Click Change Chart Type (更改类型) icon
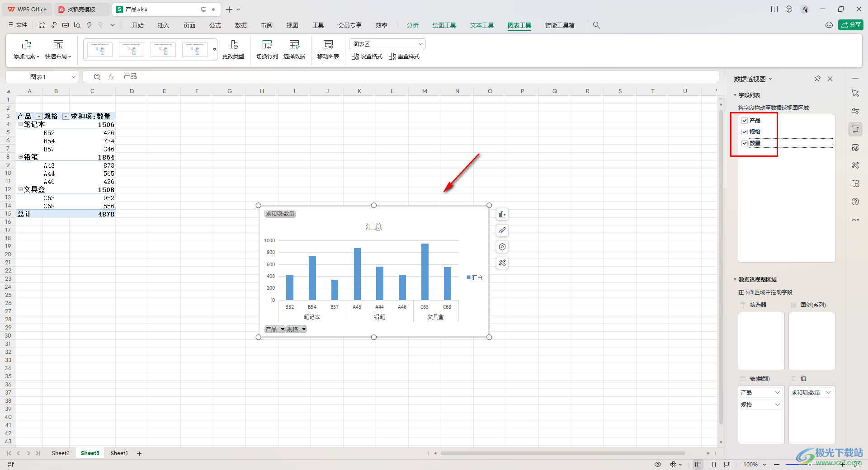 [x=233, y=50]
